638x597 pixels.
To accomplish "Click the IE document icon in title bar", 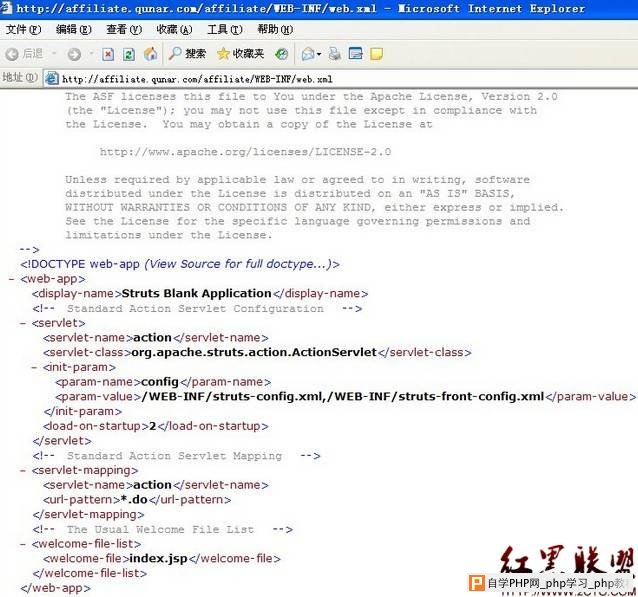I will tap(6, 8).
